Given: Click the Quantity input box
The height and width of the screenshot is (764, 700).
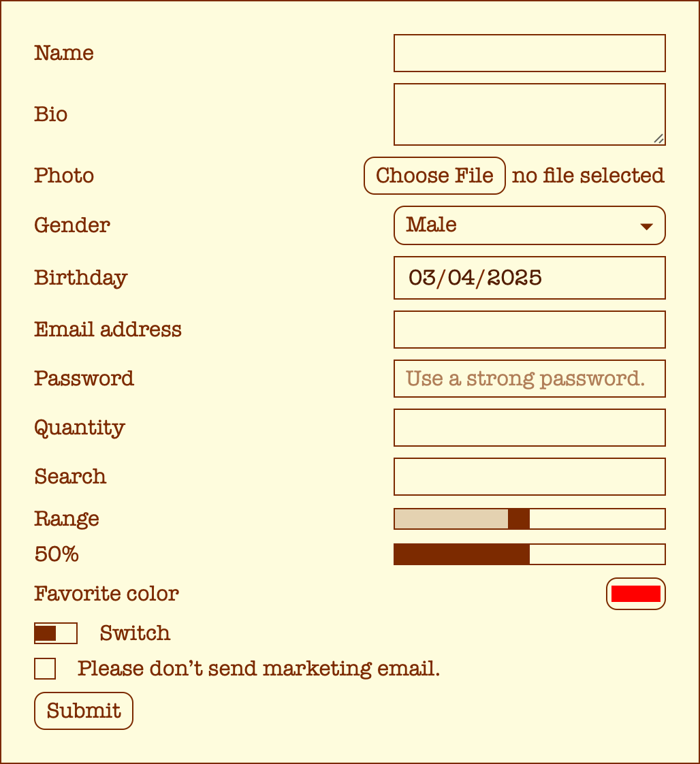Looking at the screenshot, I should pos(529,427).
